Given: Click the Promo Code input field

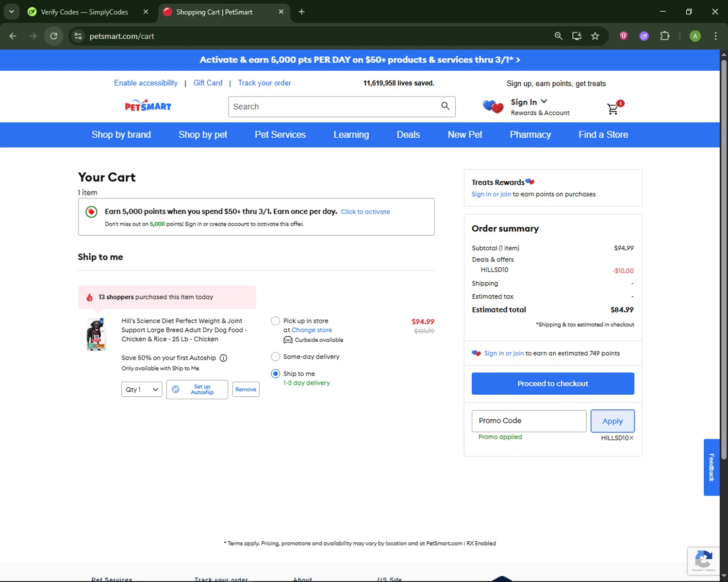Looking at the screenshot, I should coord(529,421).
